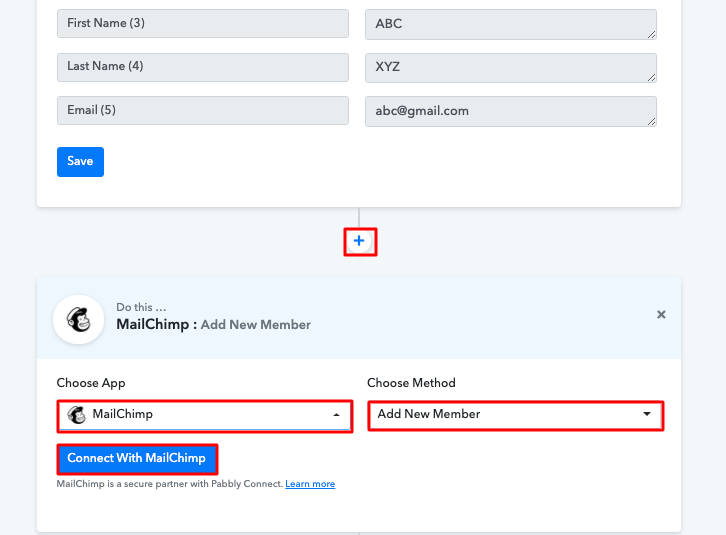Open the Choose App MailChimp dropdown
726x535 pixels.
pyautogui.click(x=205, y=416)
